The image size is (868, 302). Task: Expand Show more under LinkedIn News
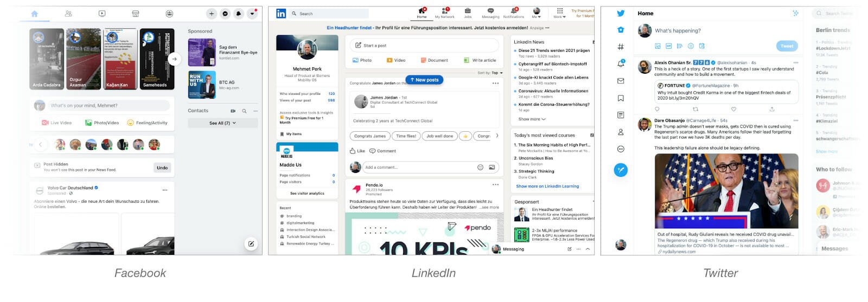pos(532,119)
